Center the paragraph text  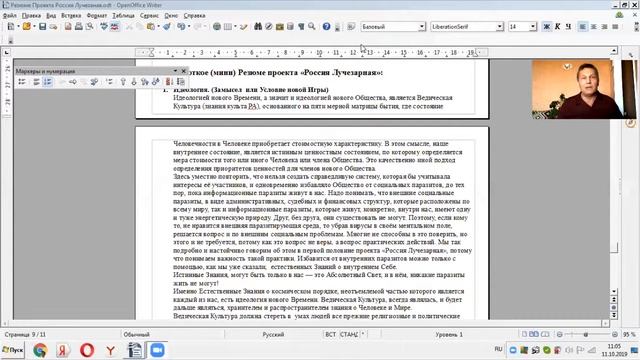(x=593, y=27)
